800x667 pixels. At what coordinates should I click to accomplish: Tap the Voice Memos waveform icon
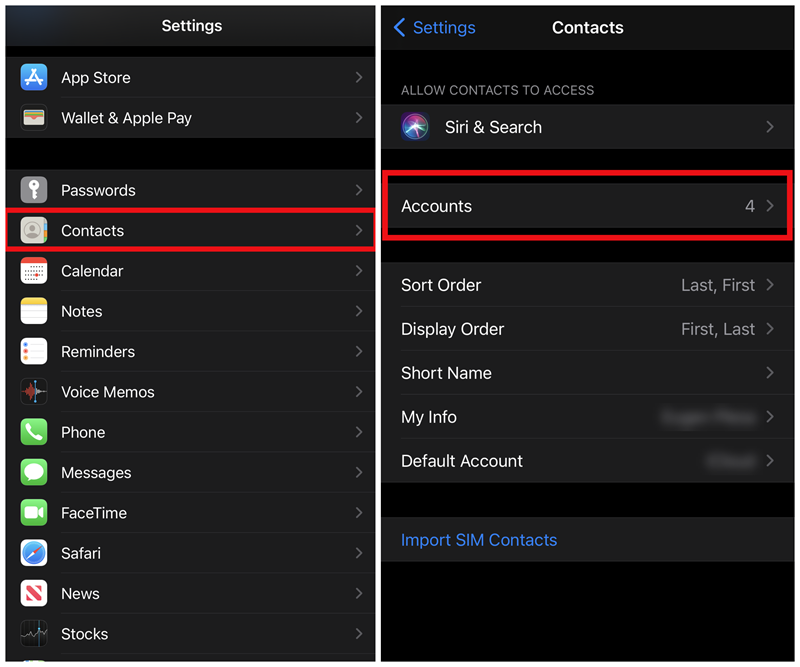click(34, 392)
